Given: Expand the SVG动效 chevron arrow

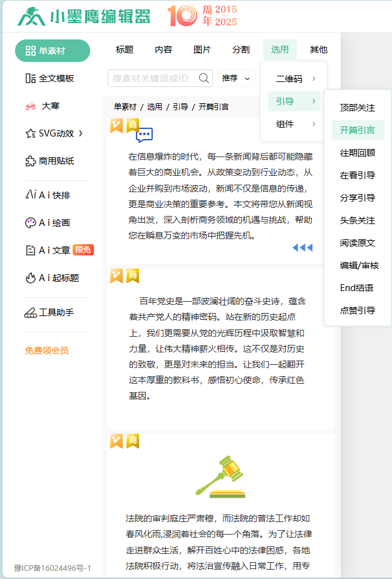Looking at the screenshot, I should click(81, 133).
